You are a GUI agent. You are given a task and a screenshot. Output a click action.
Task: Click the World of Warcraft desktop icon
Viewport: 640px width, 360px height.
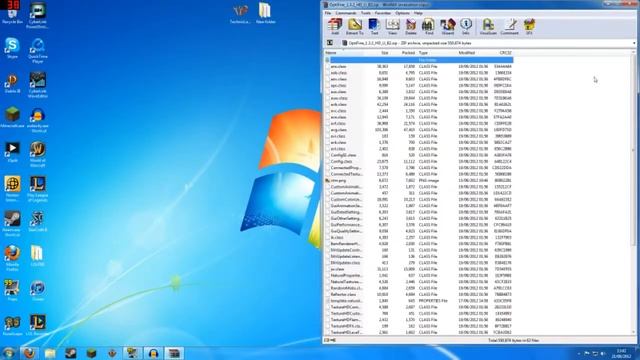(38, 155)
